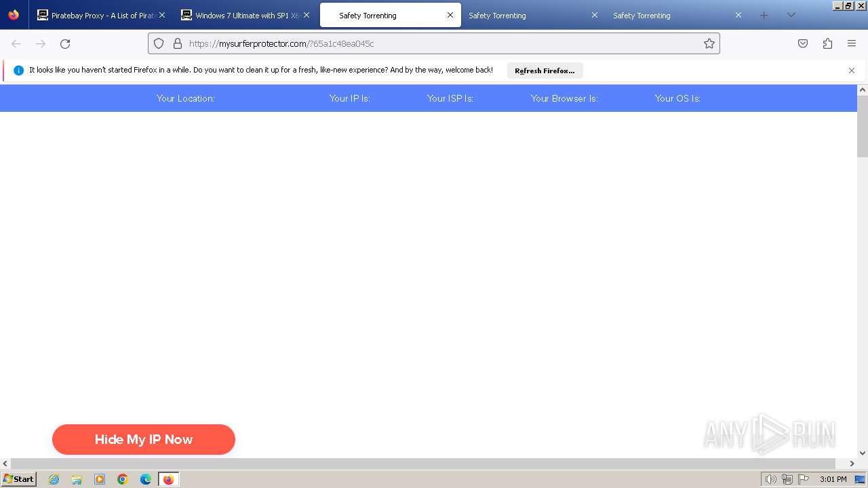Select the active Safety Torrenting tab
Viewport: 868px width, 488px height.
click(390, 15)
